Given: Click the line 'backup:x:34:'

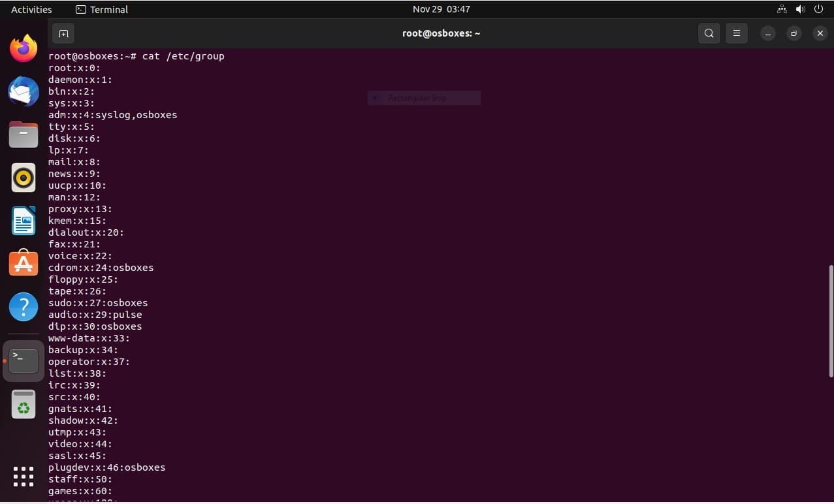Looking at the screenshot, I should point(84,350).
